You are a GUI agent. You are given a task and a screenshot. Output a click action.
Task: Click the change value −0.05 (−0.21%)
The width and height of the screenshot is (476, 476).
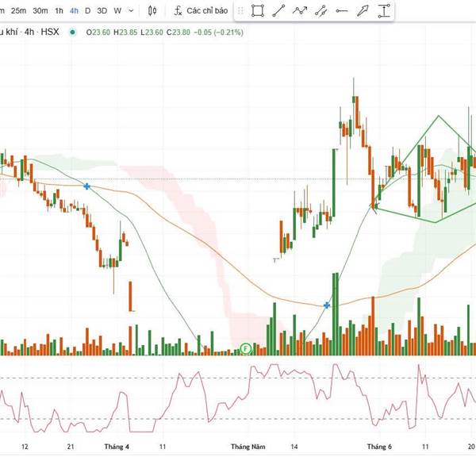click(218, 33)
